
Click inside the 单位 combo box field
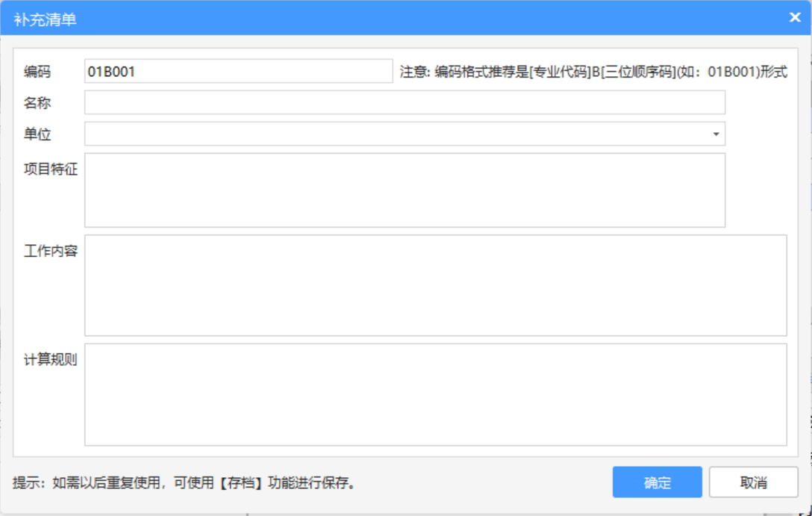pyautogui.click(x=396, y=134)
